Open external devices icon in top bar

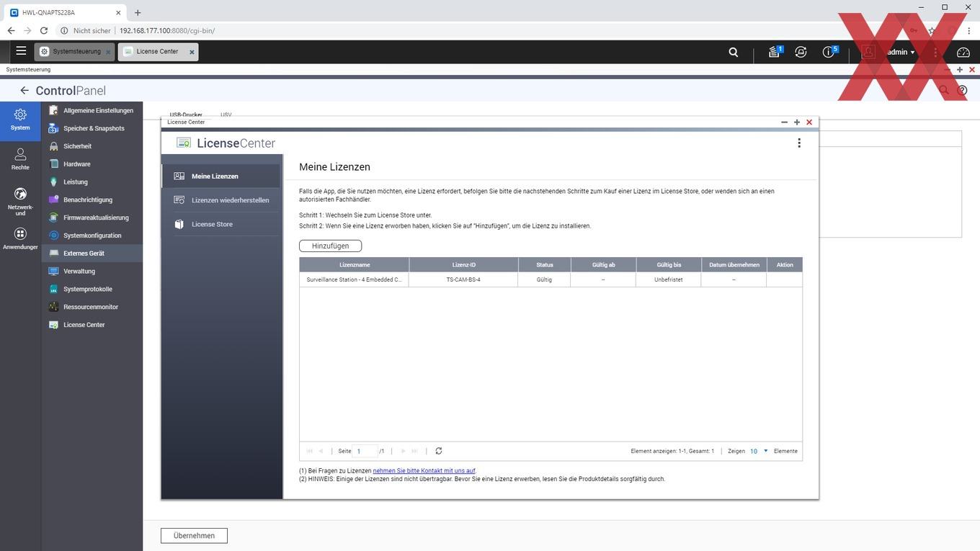801,52
